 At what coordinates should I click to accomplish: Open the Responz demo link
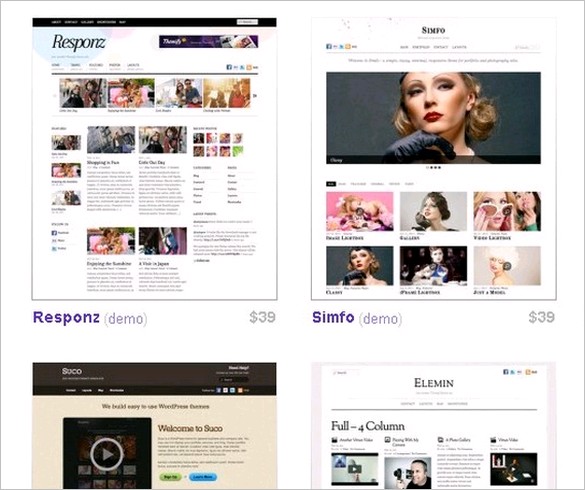(x=126, y=319)
